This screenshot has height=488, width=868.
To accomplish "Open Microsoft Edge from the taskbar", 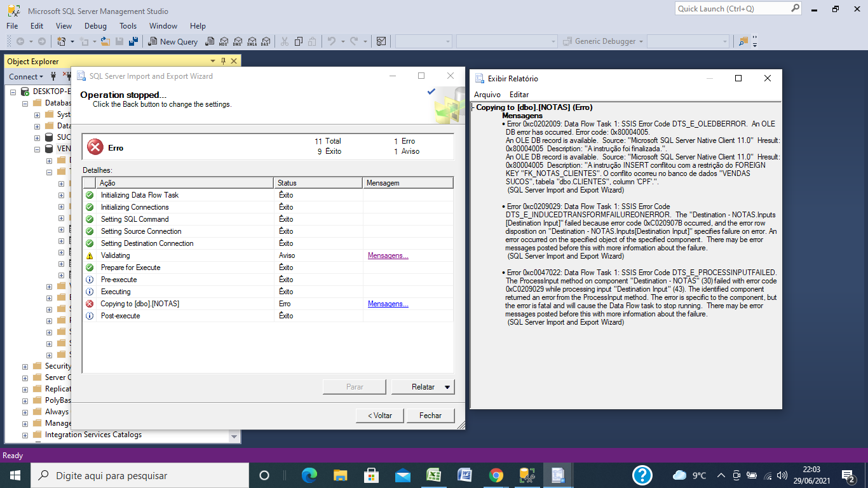I will pos(309,475).
